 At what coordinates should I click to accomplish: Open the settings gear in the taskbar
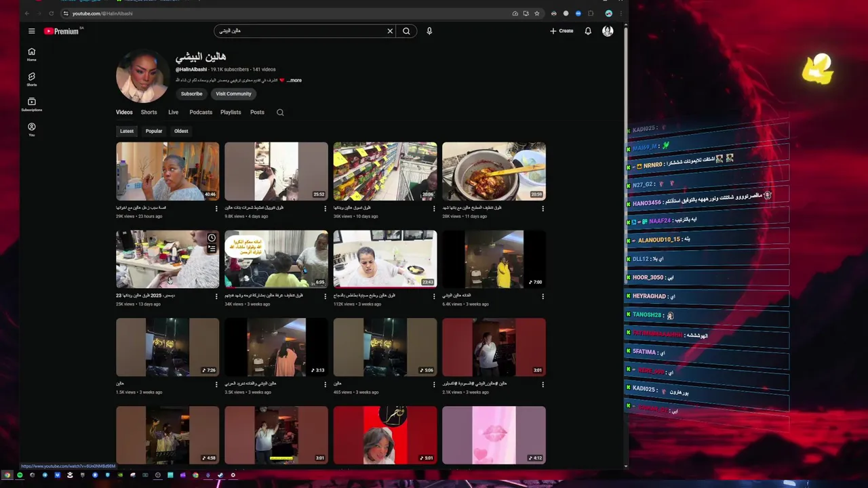pos(233,475)
